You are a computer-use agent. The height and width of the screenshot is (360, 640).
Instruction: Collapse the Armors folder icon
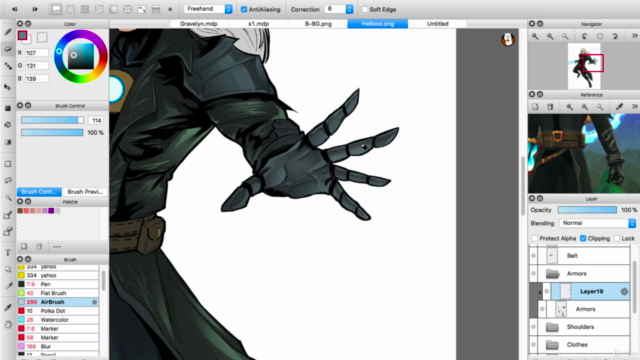click(x=552, y=274)
